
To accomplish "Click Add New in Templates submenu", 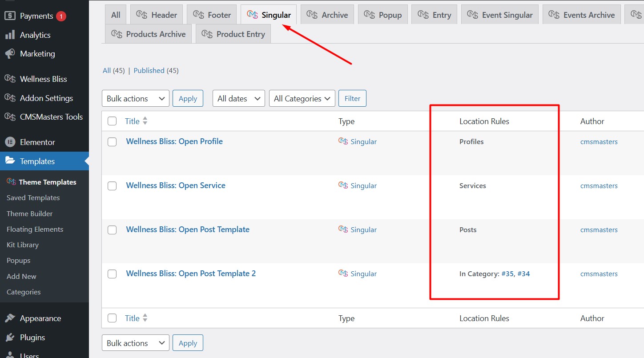I will point(21,276).
